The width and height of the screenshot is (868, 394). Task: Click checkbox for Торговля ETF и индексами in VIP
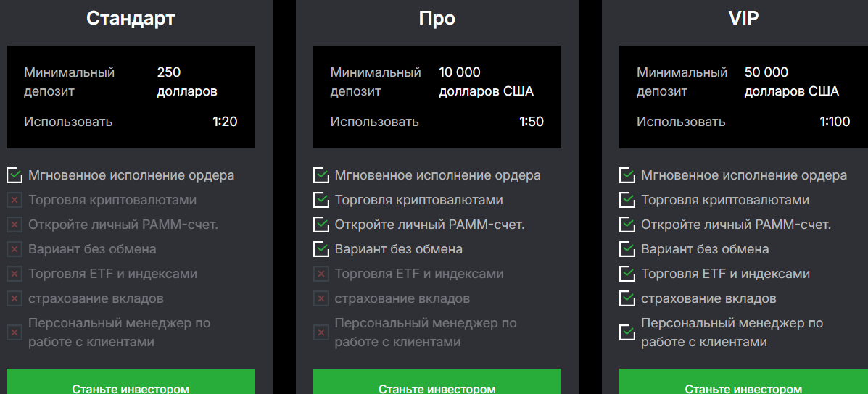[x=627, y=274]
